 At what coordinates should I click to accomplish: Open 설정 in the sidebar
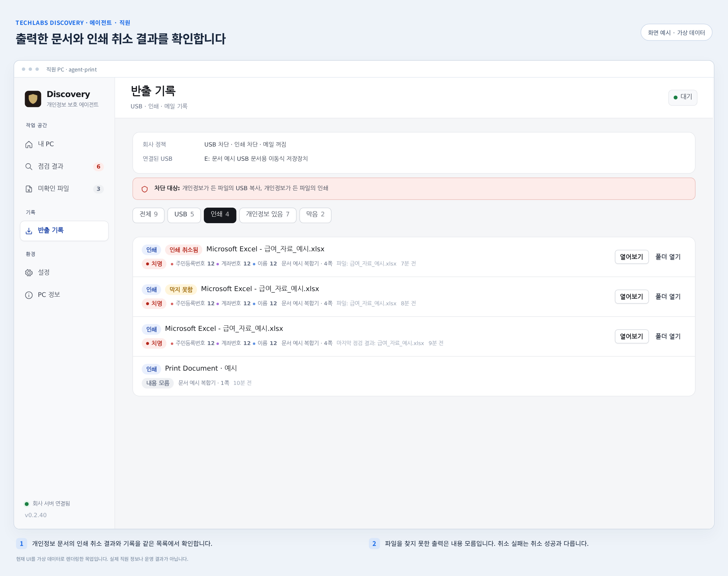(64, 273)
